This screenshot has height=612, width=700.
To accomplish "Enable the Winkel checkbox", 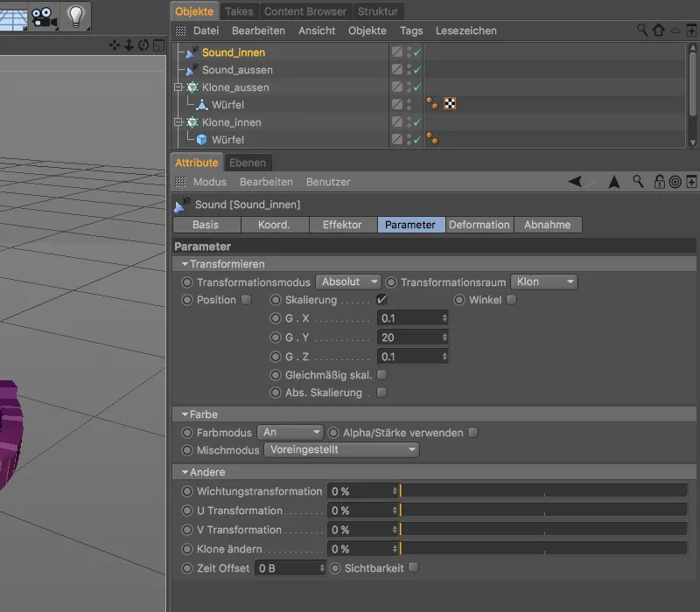I will (512, 299).
